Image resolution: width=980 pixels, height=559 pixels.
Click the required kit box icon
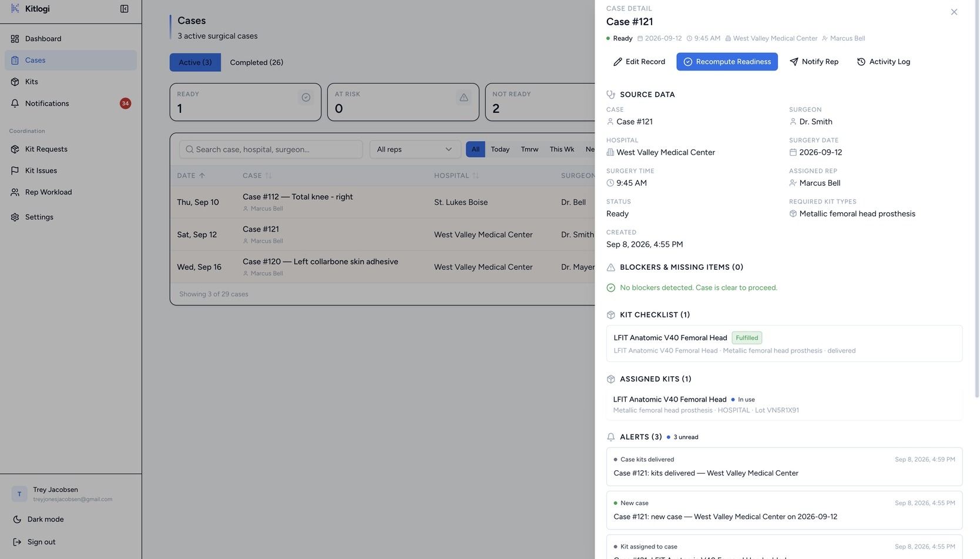pos(793,213)
